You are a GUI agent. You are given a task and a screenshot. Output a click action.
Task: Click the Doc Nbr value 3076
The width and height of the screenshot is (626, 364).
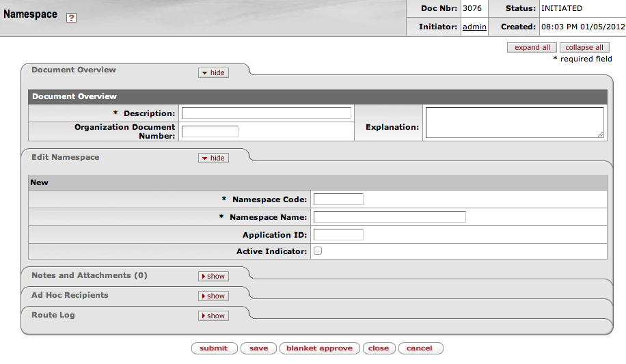tap(472, 8)
